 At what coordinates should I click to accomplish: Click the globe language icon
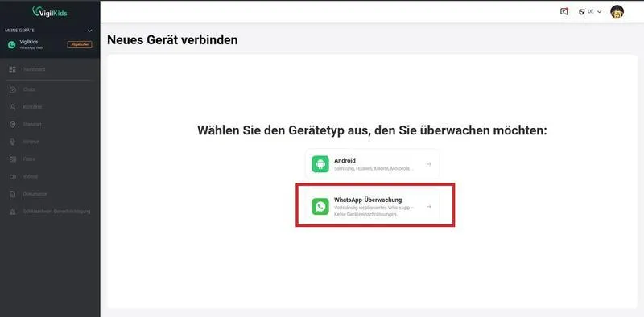tap(581, 11)
